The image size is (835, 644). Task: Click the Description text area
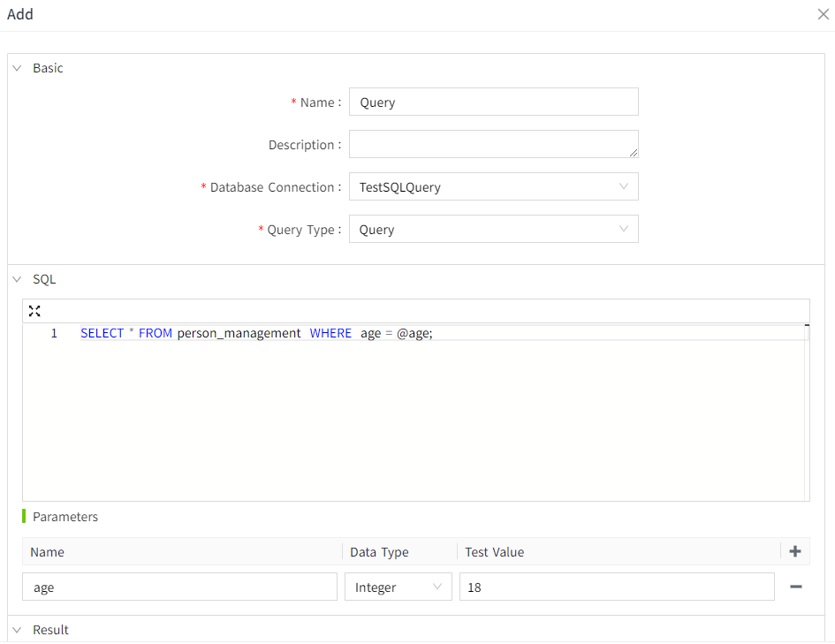coord(493,145)
